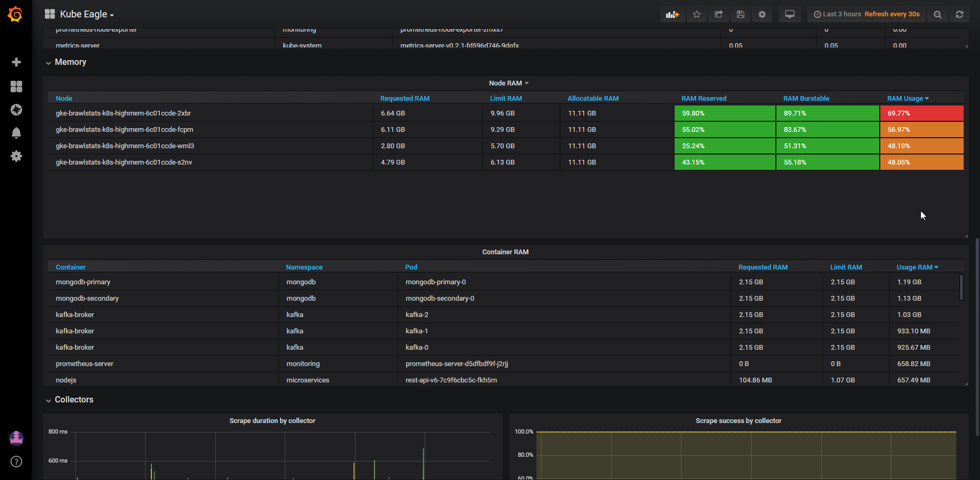The height and width of the screenshot is (480, 980).
Task: Collapse the Collectors row section
Action: pyautogui.click(x=74, y=400)
